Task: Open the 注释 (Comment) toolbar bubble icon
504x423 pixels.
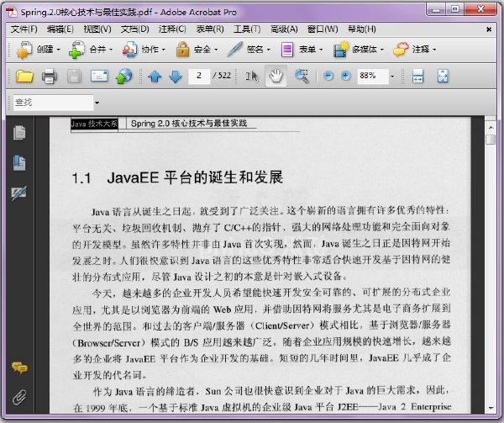Action: [x=401, y=50]
